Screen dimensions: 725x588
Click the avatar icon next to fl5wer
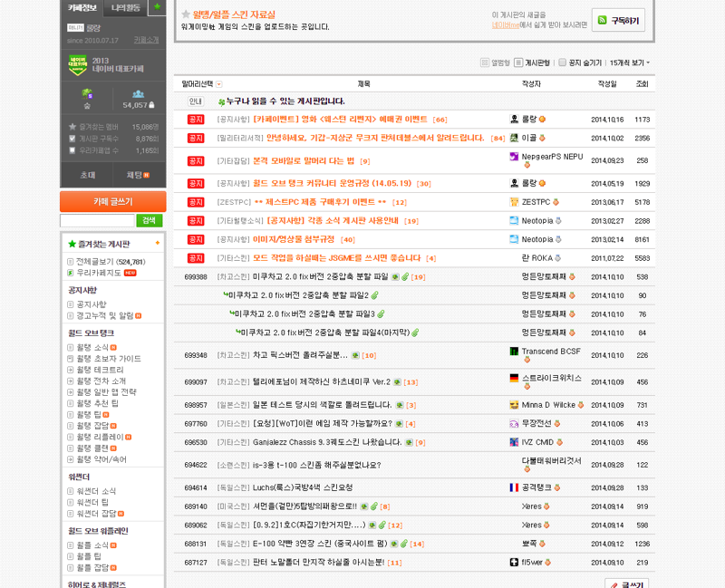pos(514,563)
